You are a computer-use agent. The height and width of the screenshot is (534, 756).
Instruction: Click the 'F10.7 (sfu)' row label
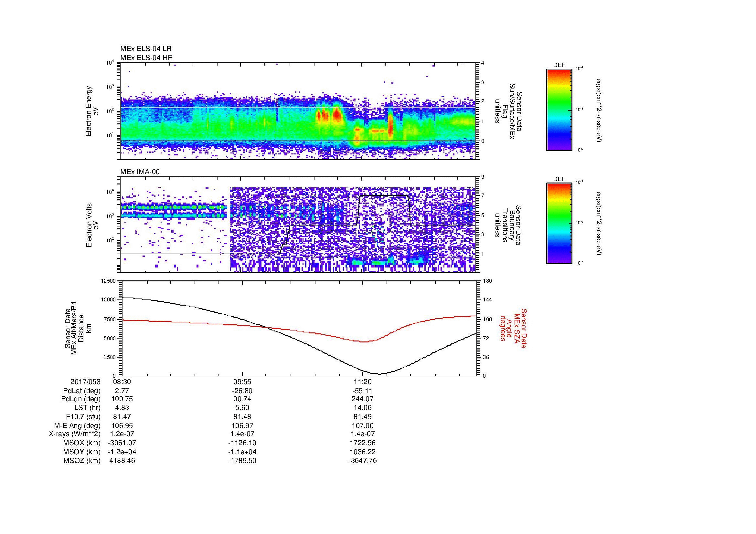point(83,416)
